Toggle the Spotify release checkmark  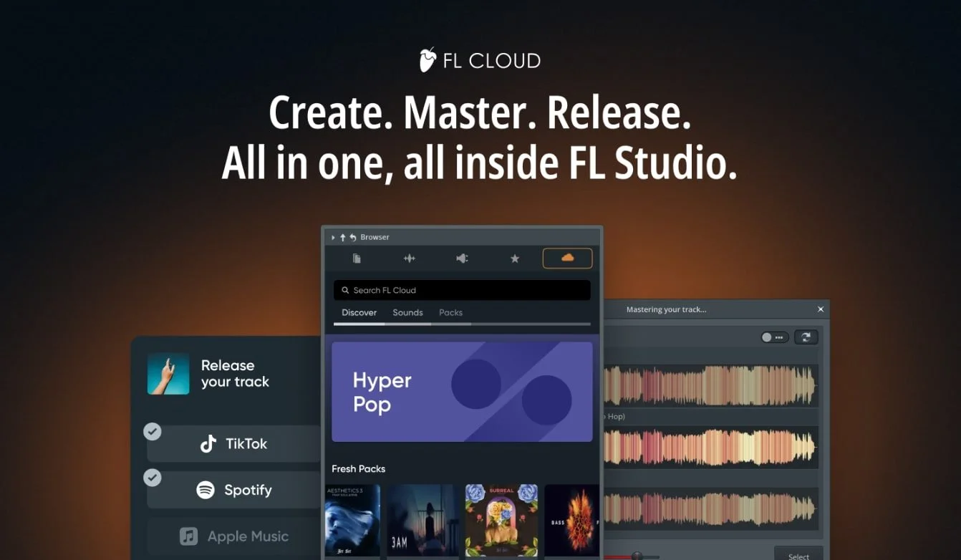click(153, 478)
